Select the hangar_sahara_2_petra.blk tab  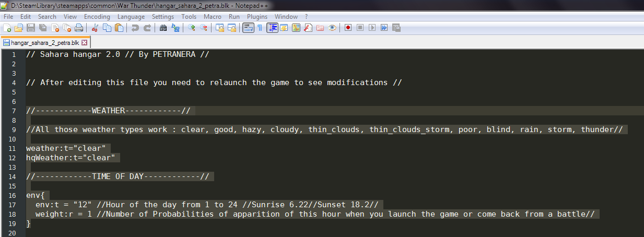click(x=45, y=43)
